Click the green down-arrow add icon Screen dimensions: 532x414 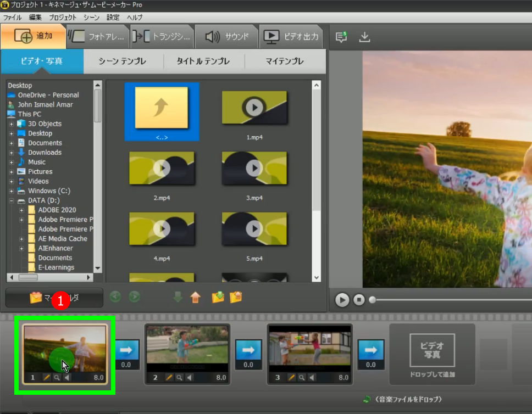click(178, 298)
